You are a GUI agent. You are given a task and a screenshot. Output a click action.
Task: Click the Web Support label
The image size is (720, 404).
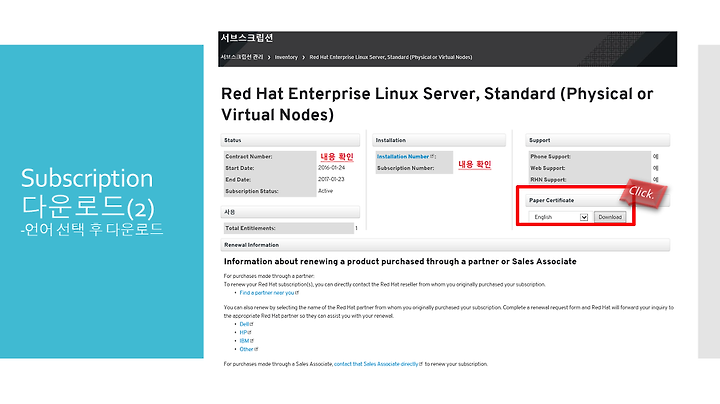tap(548, 168)
